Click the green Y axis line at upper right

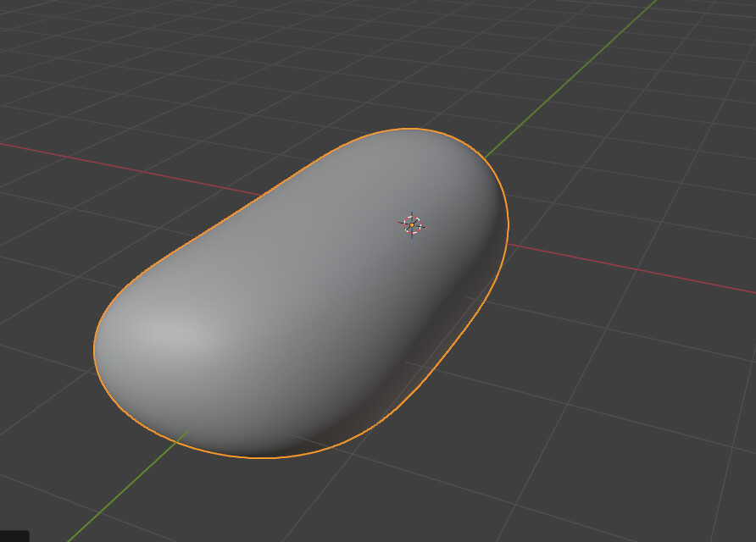[576, 80]
